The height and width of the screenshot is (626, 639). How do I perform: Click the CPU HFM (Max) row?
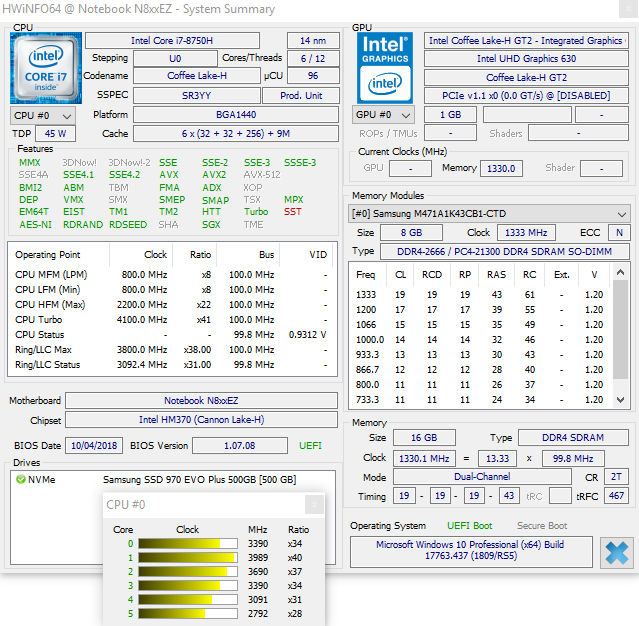point(172,304)
